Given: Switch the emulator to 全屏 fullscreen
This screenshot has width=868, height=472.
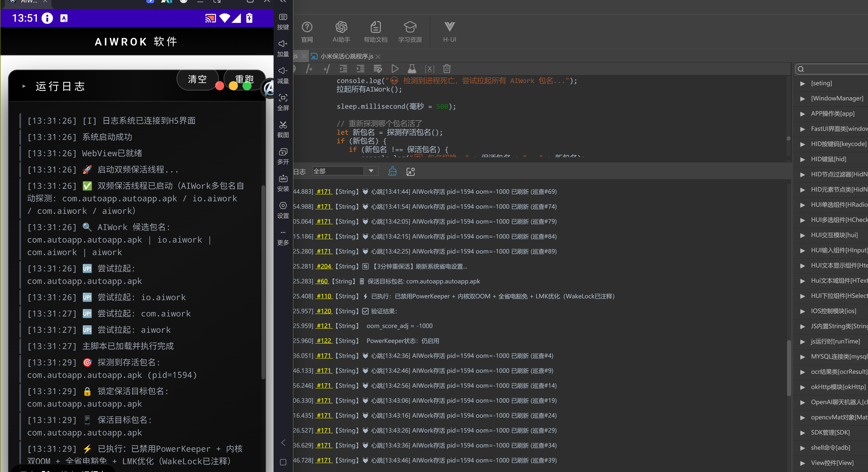Looking at the screenshot, I should click(x=283, y=102).
